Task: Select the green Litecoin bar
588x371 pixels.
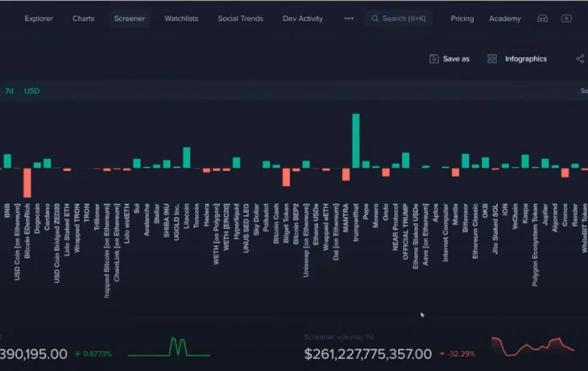Action: 186,157
